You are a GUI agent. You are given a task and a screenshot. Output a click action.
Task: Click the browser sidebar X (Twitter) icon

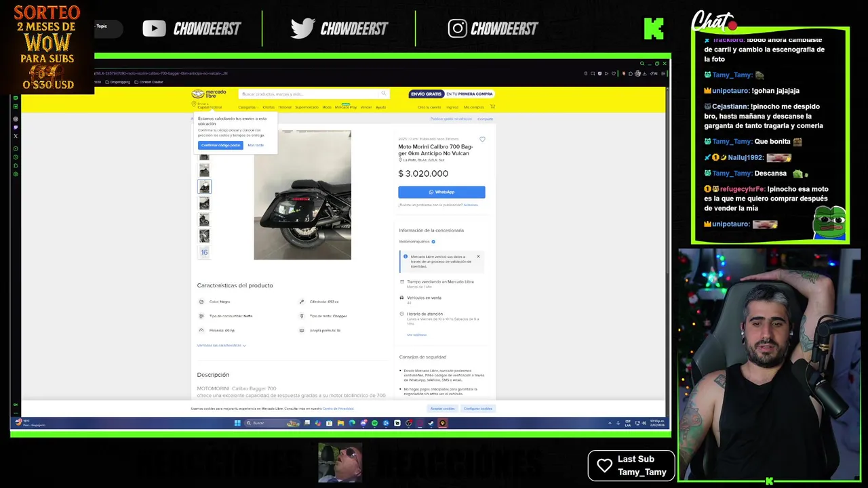[16, 136]
